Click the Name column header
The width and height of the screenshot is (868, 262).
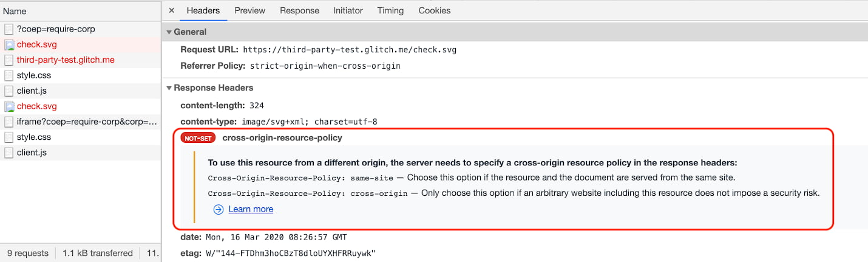tap(15, 11)
